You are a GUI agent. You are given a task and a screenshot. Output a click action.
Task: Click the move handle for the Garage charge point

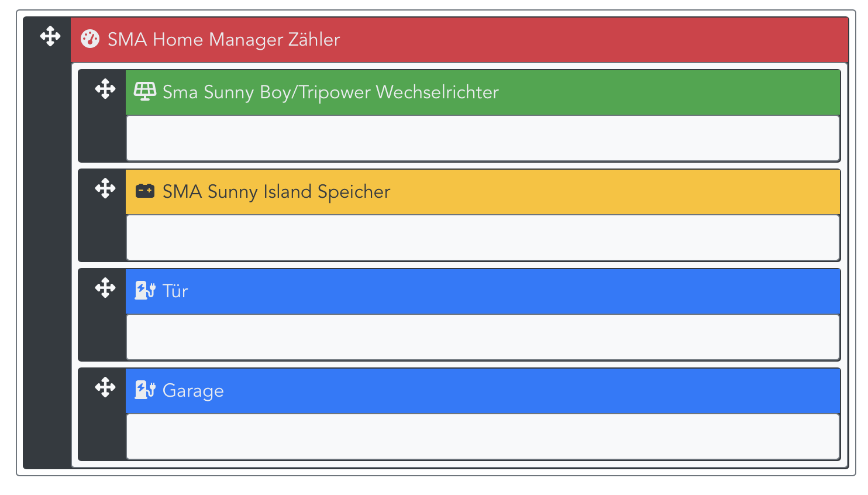(105, 387)
